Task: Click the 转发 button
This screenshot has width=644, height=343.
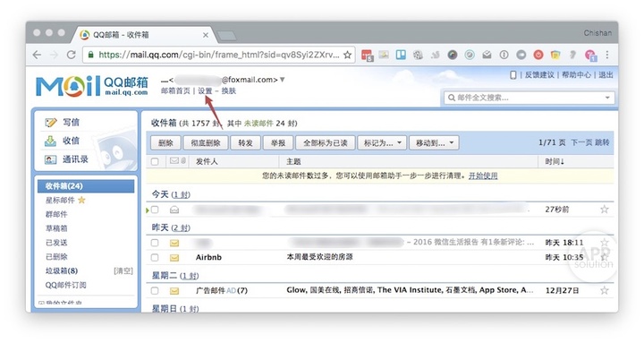Action: click(245, 142)
